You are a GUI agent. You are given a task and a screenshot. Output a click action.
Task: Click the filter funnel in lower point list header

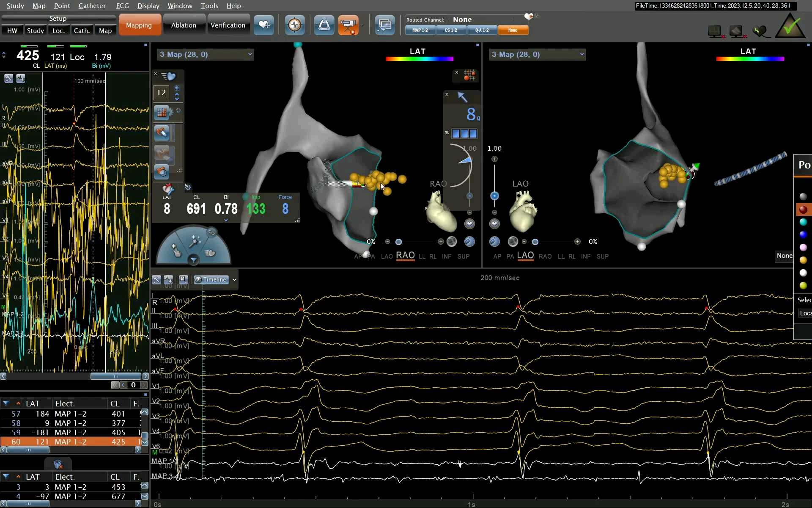(6, 477)
